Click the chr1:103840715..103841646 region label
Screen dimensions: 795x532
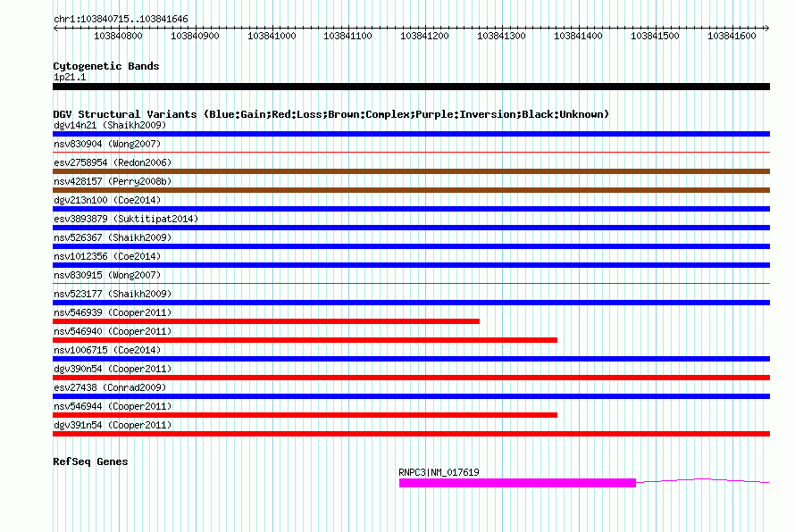point(121,19)
